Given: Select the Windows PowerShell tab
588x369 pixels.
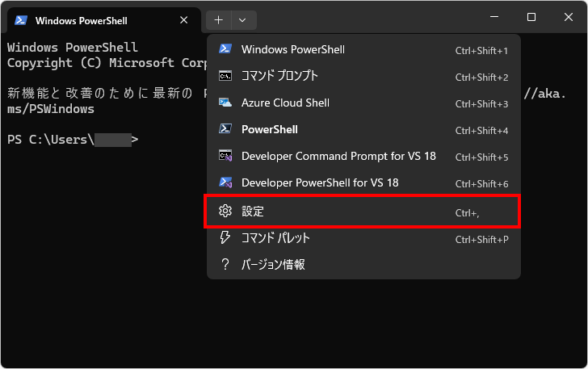Looking at the screenshot, I should [103, 20].
